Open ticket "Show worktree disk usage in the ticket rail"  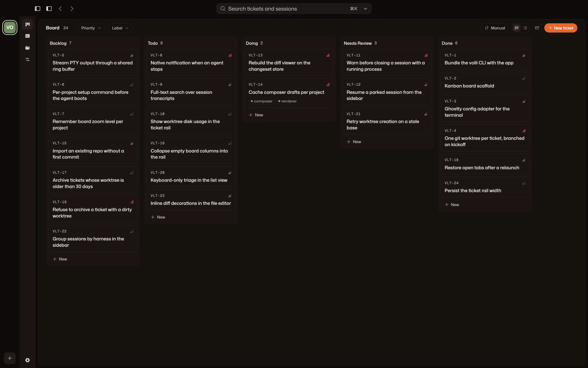pyautogui.click(x=191, y=121)
